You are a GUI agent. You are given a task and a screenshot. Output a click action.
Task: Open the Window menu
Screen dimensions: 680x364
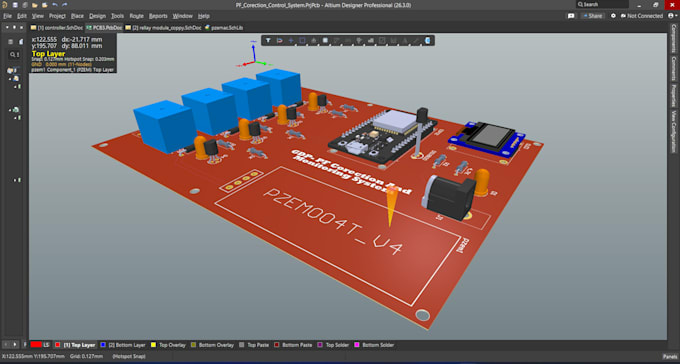click(182, 16)
